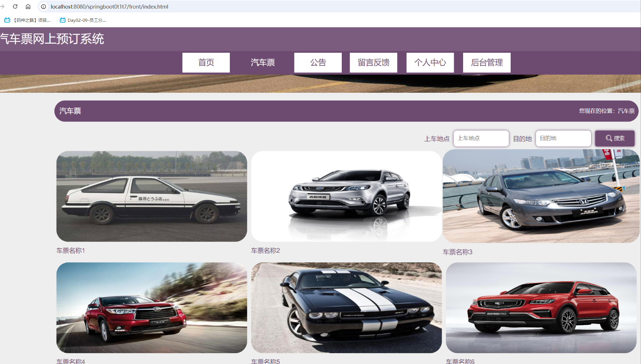
Task: Open the gray Honda sedan thumbnail
Action: coord(541,196)
